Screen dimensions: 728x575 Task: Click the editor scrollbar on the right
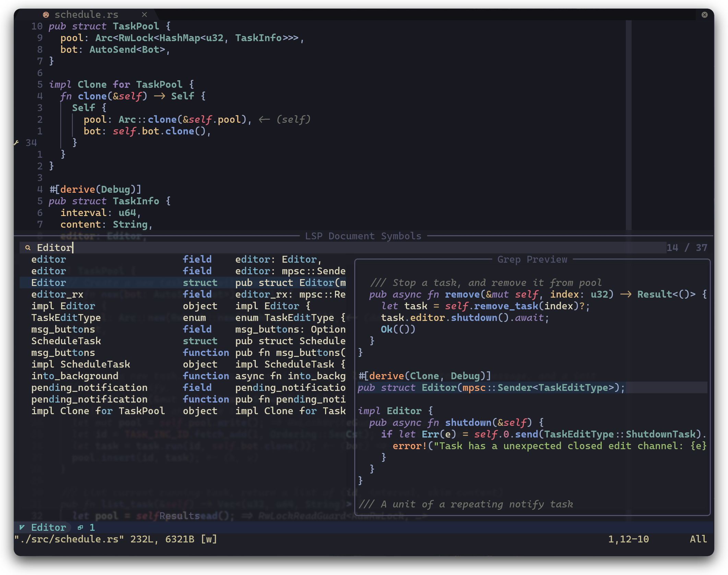[629, 123]
